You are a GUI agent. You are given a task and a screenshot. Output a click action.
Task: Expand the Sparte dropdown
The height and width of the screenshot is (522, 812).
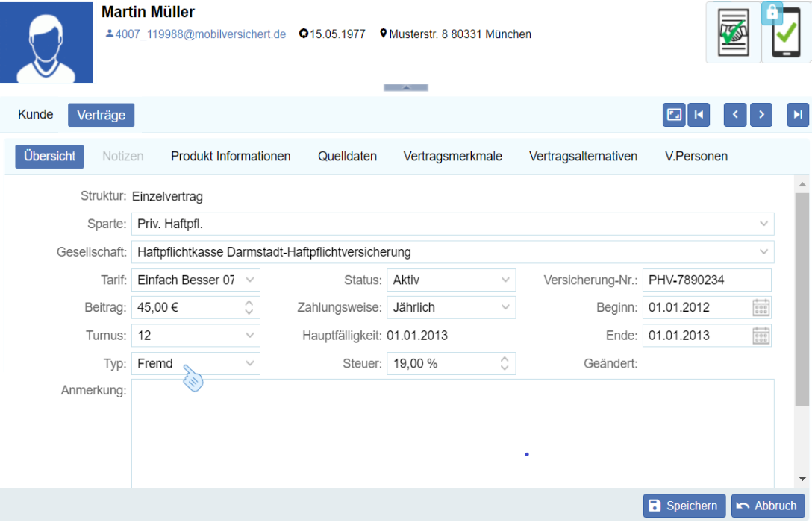[x=763, y=224]
